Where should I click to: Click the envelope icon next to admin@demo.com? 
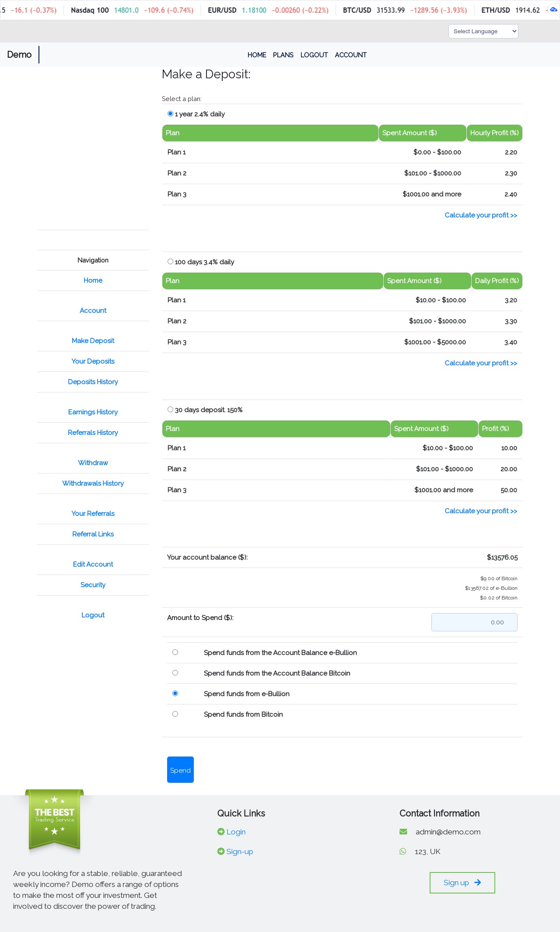(403, 832)
